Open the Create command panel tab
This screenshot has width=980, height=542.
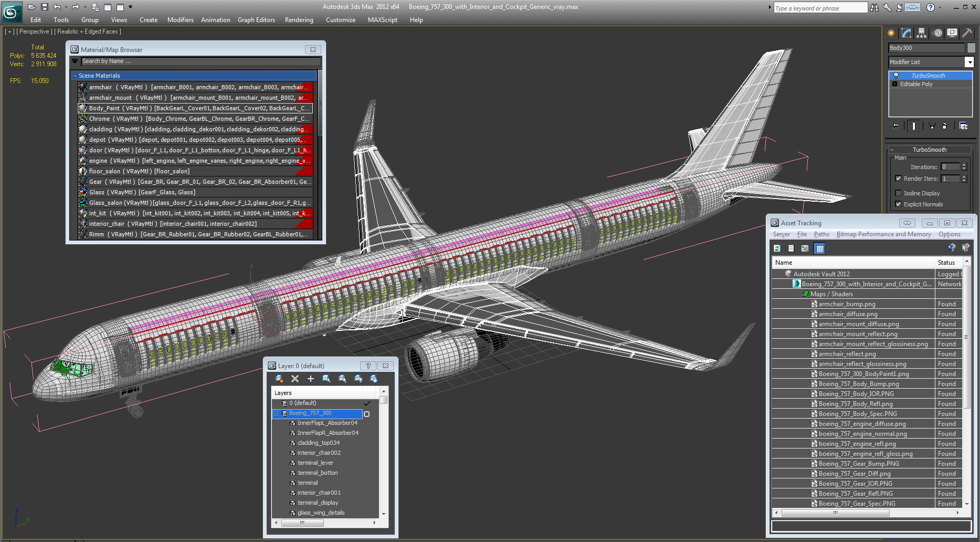891,33
